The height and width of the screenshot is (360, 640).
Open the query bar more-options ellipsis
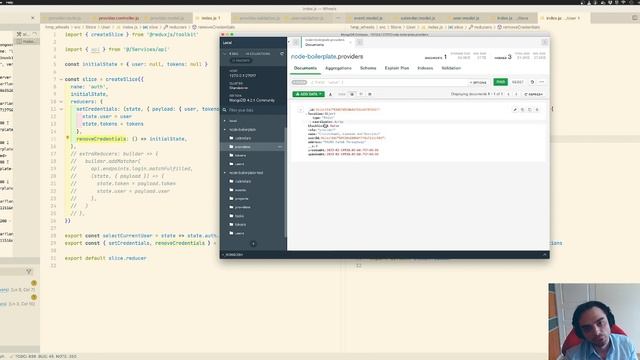(x=542, y=82)
